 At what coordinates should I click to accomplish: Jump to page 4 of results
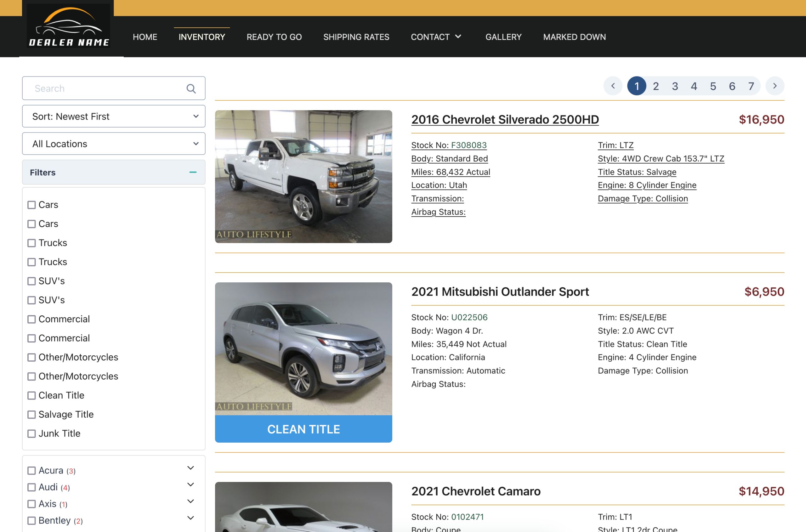(x=694, y=86)
